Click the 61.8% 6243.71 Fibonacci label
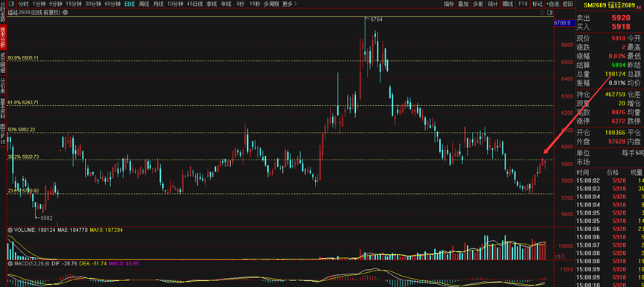Image resolution: width=644 pixels, height=287 pixels. (x=23, y=102)
